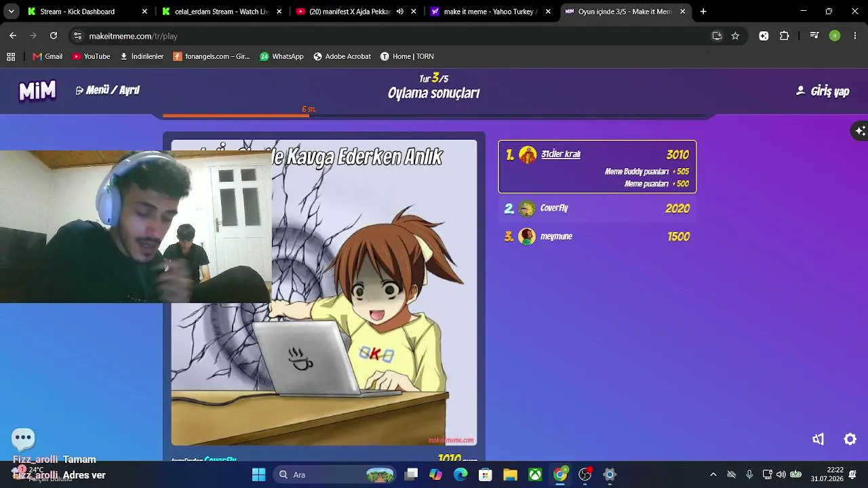Open media controls icon in toolbar

[814, 36]
